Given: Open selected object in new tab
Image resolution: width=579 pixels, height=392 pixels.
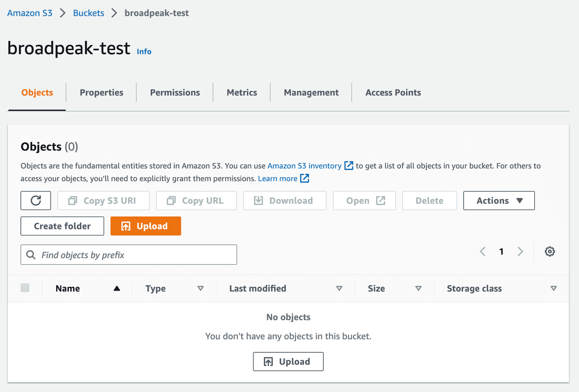Looking at the screenshot, I should 364,201.
